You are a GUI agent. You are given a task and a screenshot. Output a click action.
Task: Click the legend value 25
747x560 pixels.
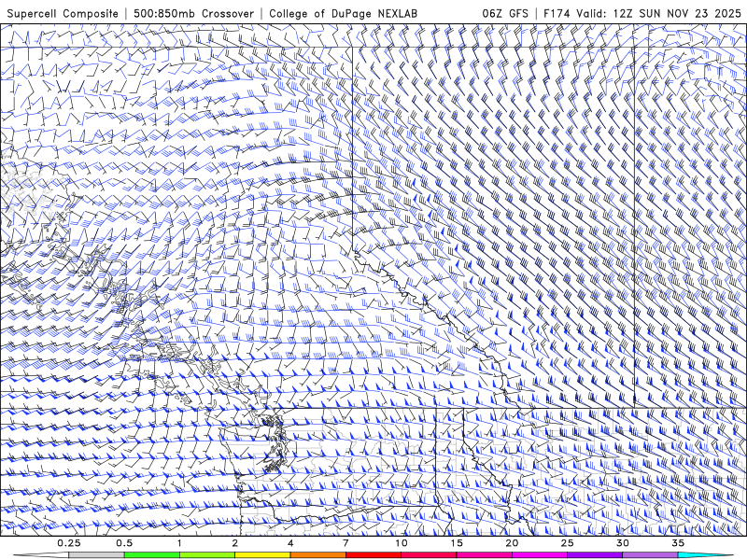567,543
